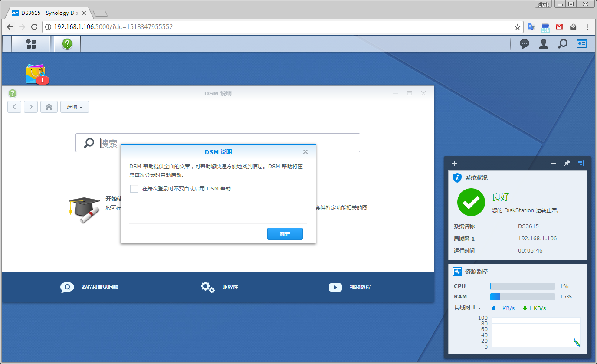Reload the browser page

point(34,27)
